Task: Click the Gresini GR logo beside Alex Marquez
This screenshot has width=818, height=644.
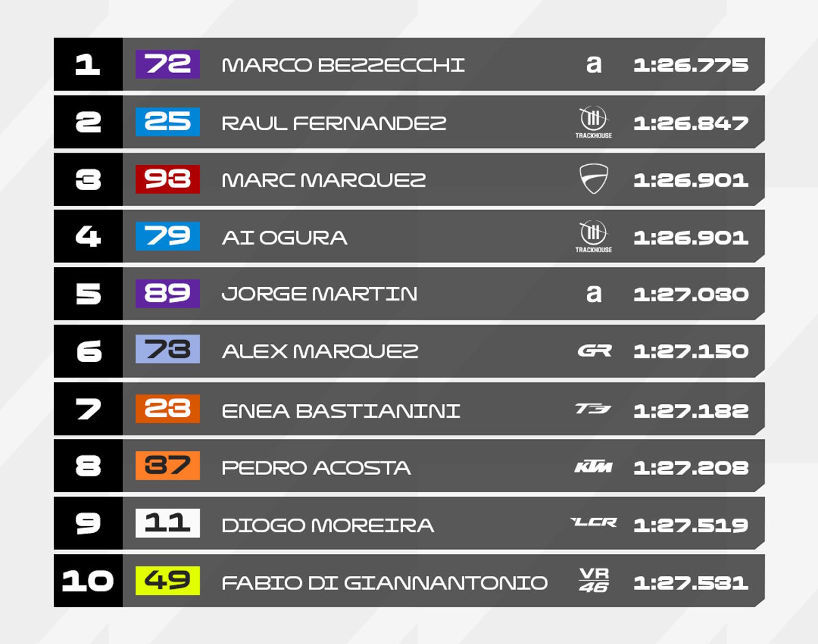Action: tap(594, 351)
